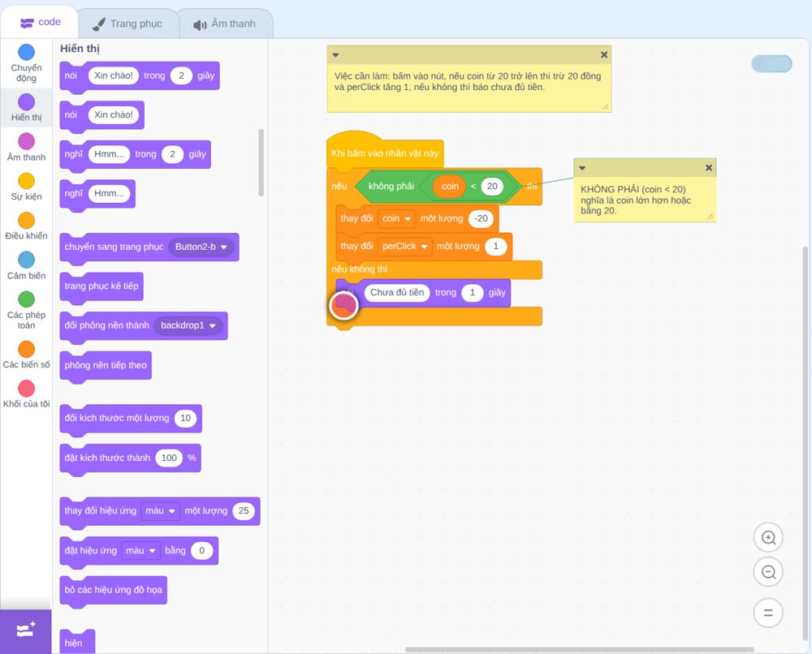Open the màu dropdown in đặt hiệu ứng
Image resolution: width=812 pixels, height=654 pixels.
coord(140,550)
